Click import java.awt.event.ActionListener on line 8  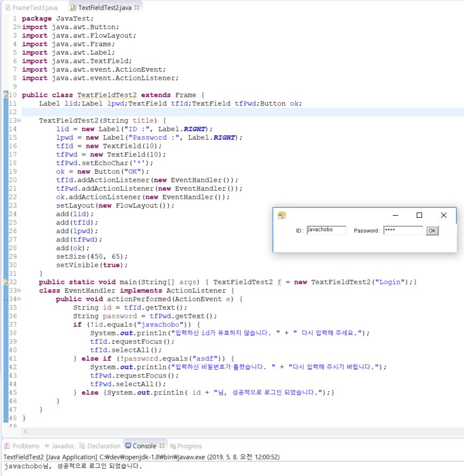pyautogui.click(x=100, y=78)
